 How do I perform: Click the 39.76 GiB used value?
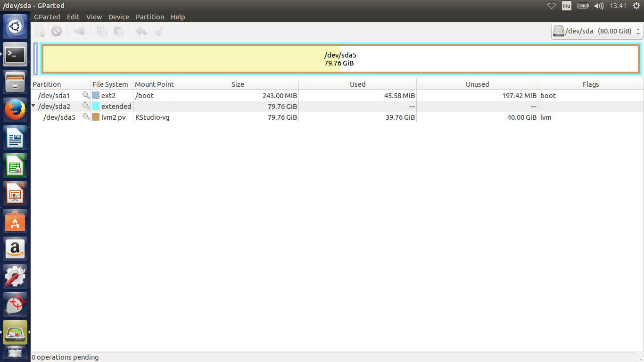coord(400,117)
